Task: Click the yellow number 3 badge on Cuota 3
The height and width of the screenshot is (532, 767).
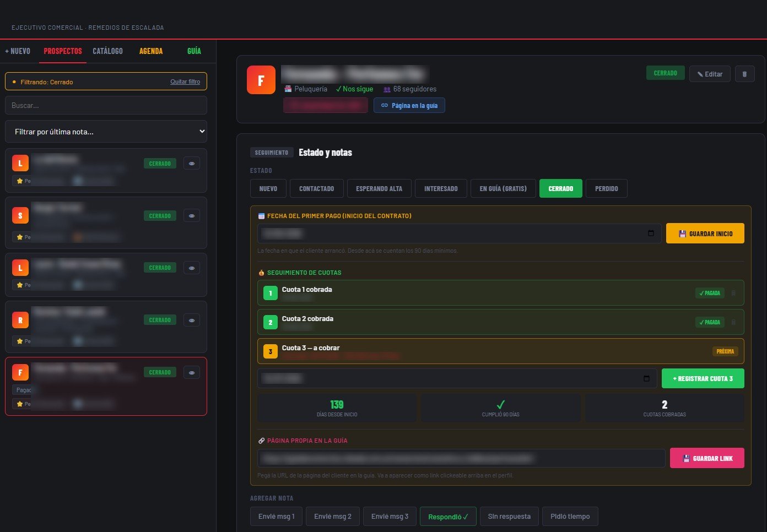Action: point(271,351)
